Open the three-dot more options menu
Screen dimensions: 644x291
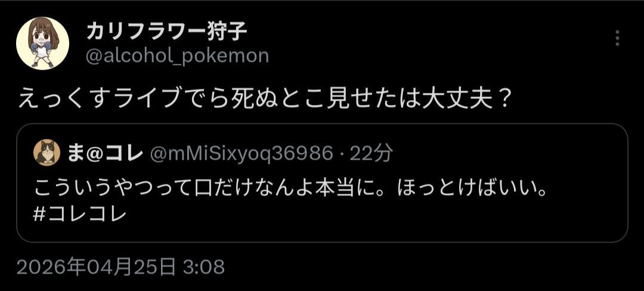click(617, 38)
